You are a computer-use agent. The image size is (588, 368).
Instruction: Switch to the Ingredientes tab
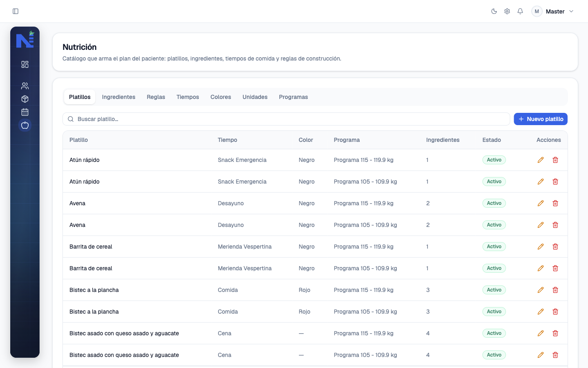pos(118,97)
